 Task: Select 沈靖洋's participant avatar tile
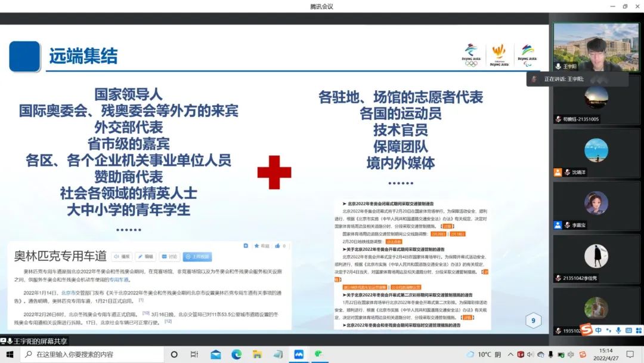[x=596, y=150]
